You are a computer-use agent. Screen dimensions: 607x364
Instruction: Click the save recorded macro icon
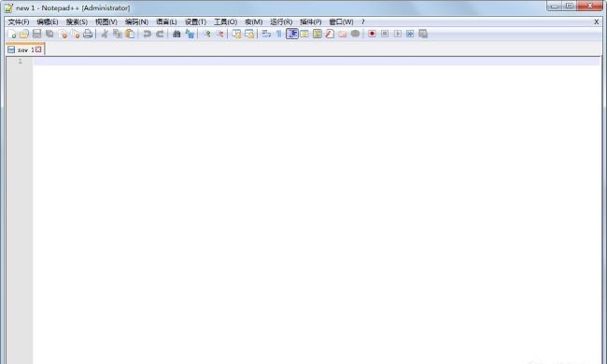[423, 34]
